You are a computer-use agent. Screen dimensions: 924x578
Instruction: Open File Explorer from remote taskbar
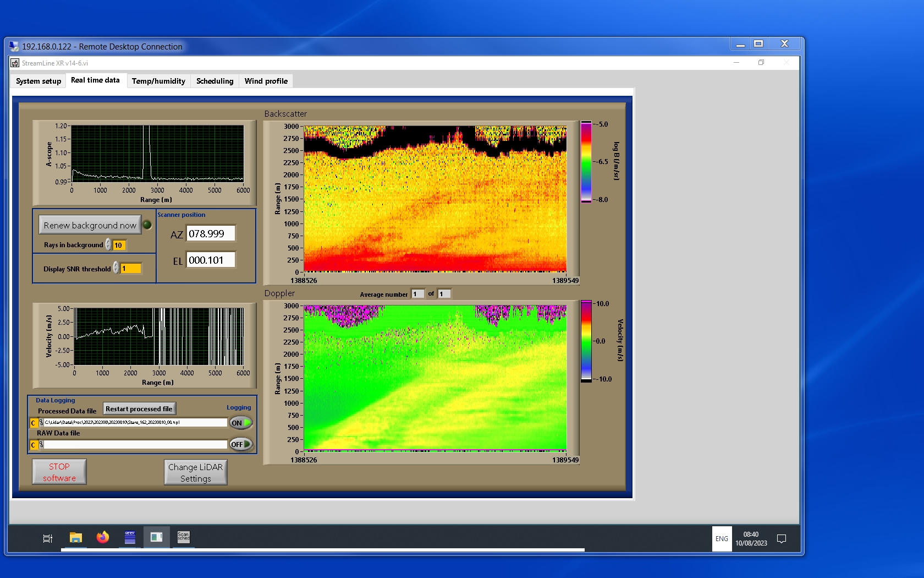pyautogui.click(x=75, y=538)
